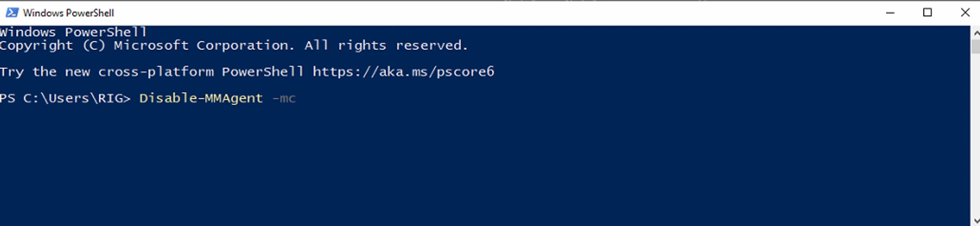Viewport: 980px width, 226px height.
Task: Click the scrollbar down arrow
Action: [975, 221]
